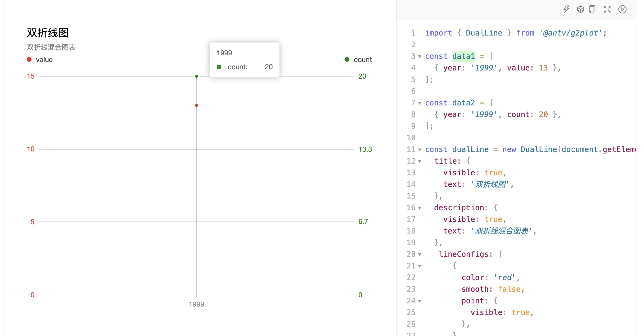Click the smooth false value
The image size is (644, 336).
509,289
